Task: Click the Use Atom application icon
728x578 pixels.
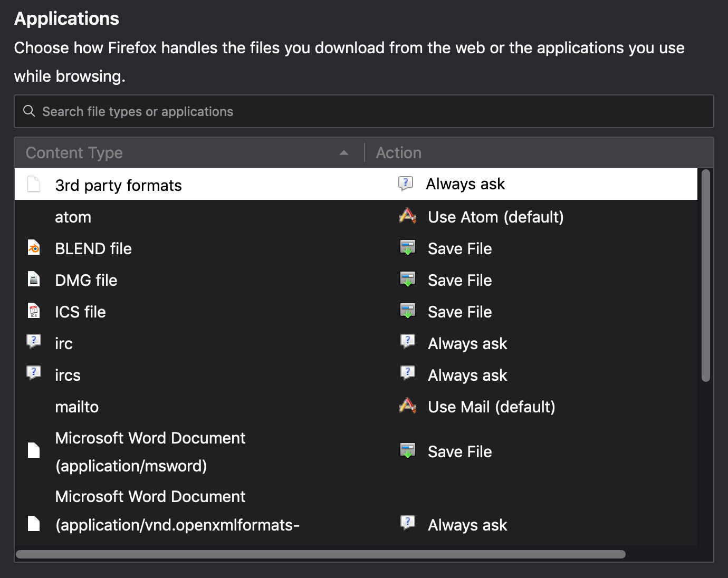Action: coord(408,216)
